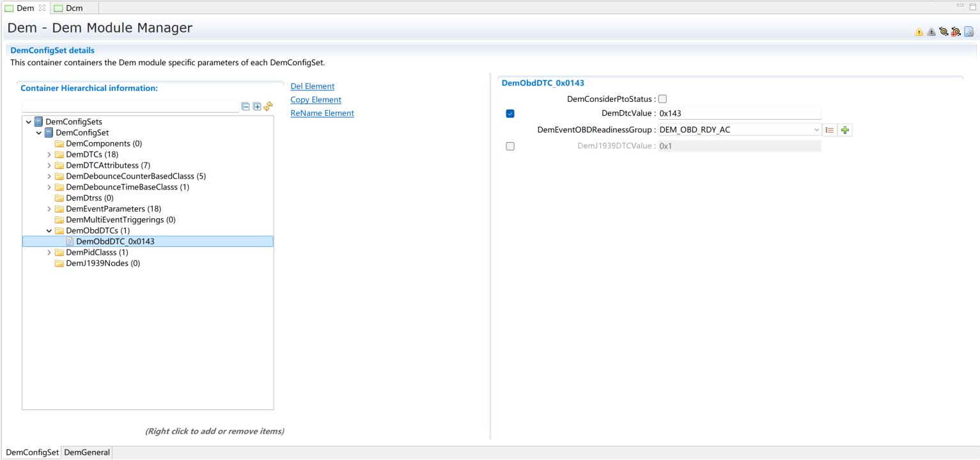Switch to the DemGeneral bottom tab
Image resolution: width=980 pixels, height=460 pixels.
[x=87, y=452]
